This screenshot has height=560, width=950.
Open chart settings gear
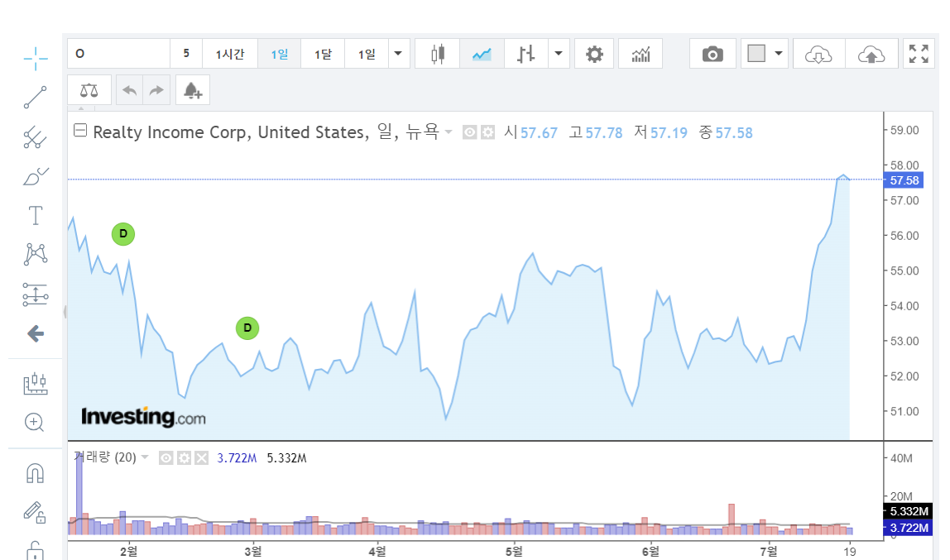594,54
